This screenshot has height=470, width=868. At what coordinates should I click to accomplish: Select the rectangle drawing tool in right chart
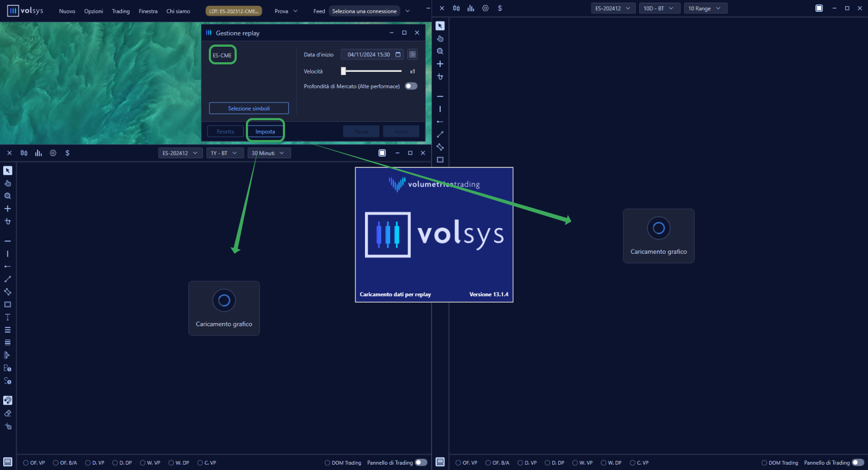click(440, 160)
